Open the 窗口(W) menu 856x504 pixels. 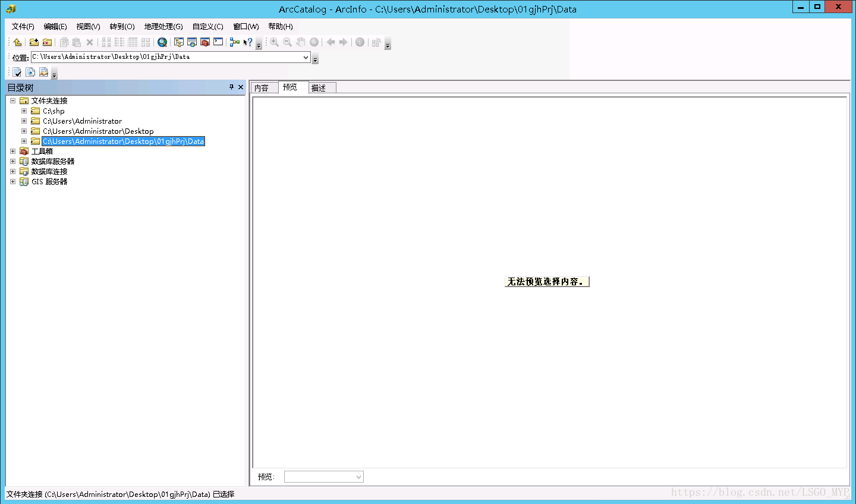point(246,27)
